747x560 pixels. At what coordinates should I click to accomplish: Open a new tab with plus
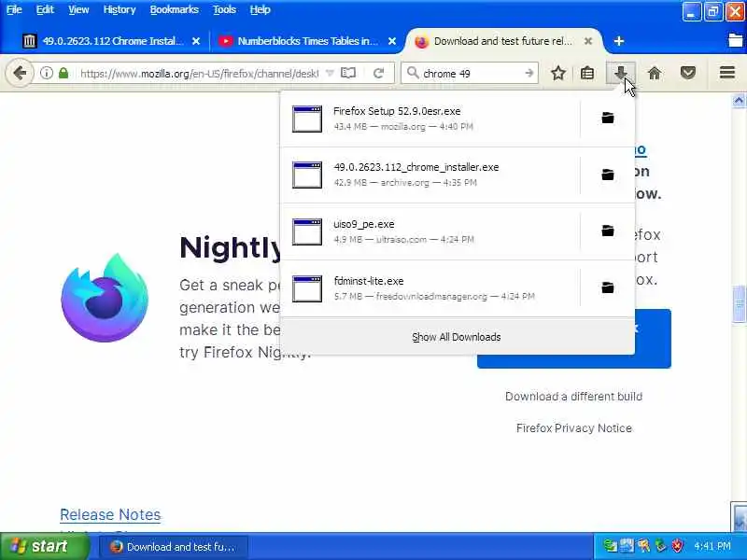tap(619, 41)
